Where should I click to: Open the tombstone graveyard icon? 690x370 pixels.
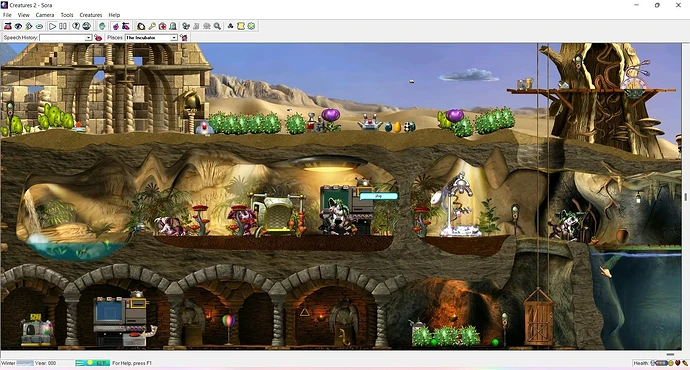pyautogui.click(x=173, y=26)
